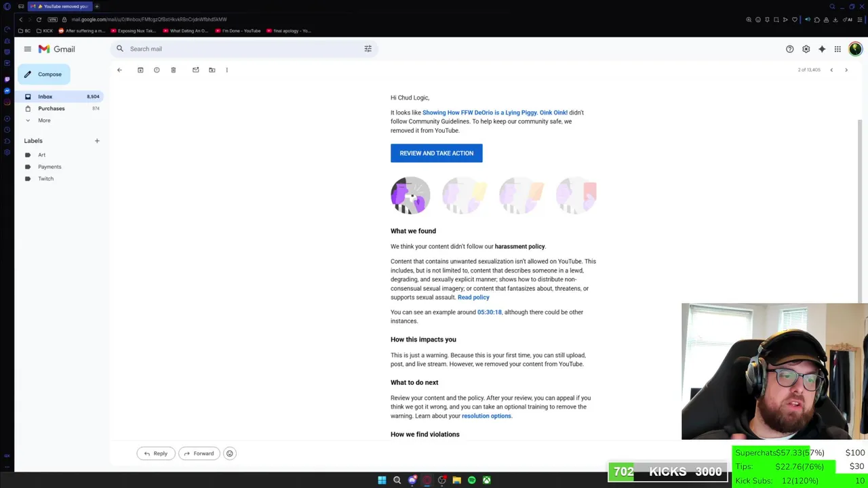Open Gmail main menu hamburger
This screenshot has width=868, height=488.
(27, 49)
